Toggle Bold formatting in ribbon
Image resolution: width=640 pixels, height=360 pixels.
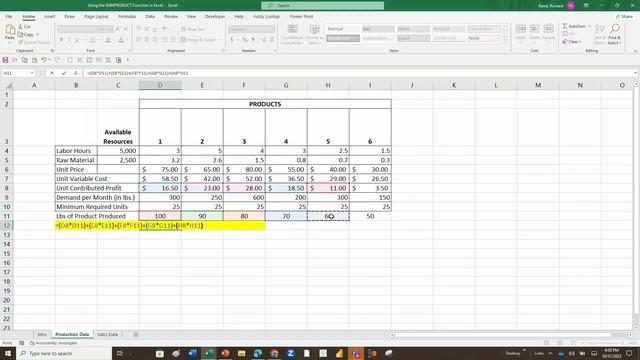click(x=61, y=40)
